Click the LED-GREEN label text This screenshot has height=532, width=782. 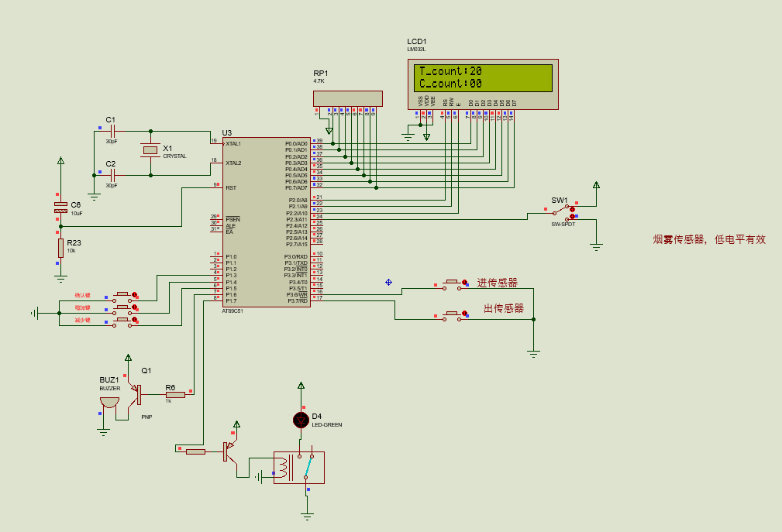326,425
